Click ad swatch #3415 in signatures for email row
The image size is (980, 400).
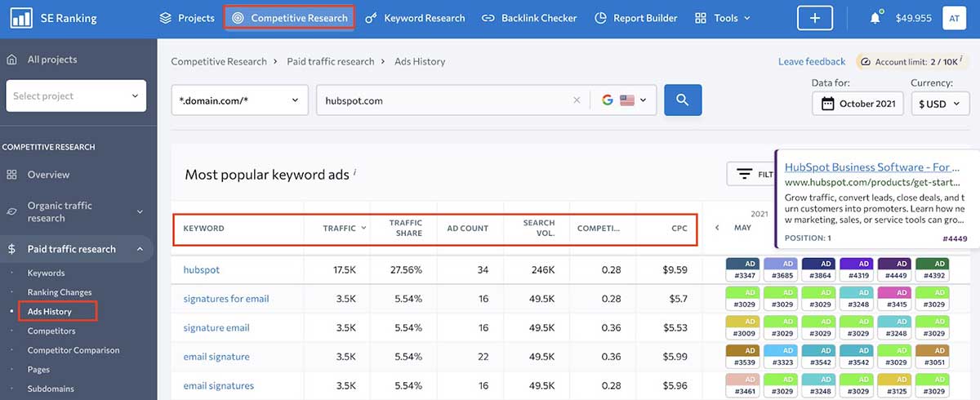point(894,299)
